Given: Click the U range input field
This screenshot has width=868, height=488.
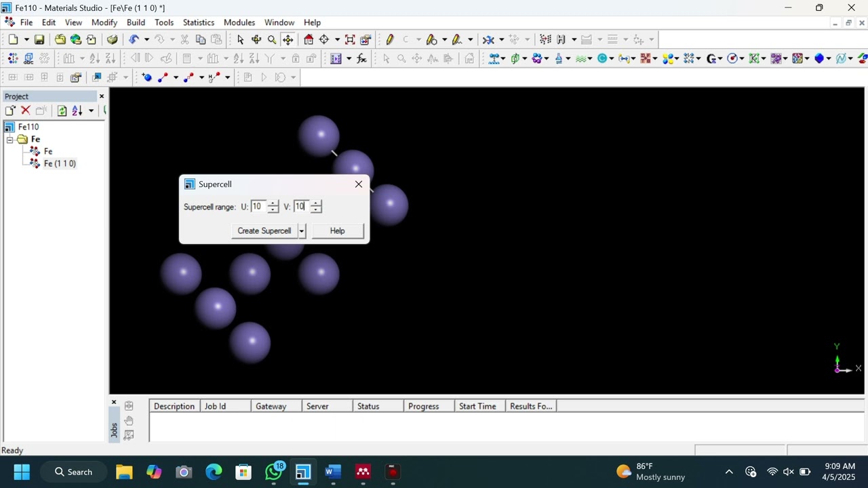Looking at the screenshot, I should [x=259, y=207].
